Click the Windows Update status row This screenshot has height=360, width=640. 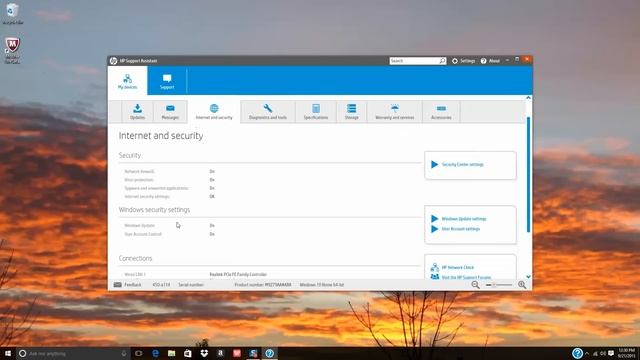(170, 225)
